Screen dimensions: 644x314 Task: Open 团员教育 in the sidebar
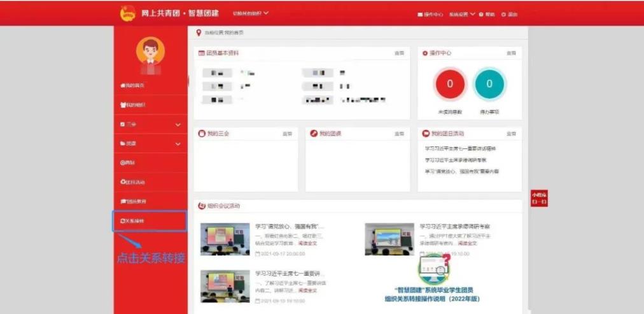pyautogui.click(x=133, y=201)
